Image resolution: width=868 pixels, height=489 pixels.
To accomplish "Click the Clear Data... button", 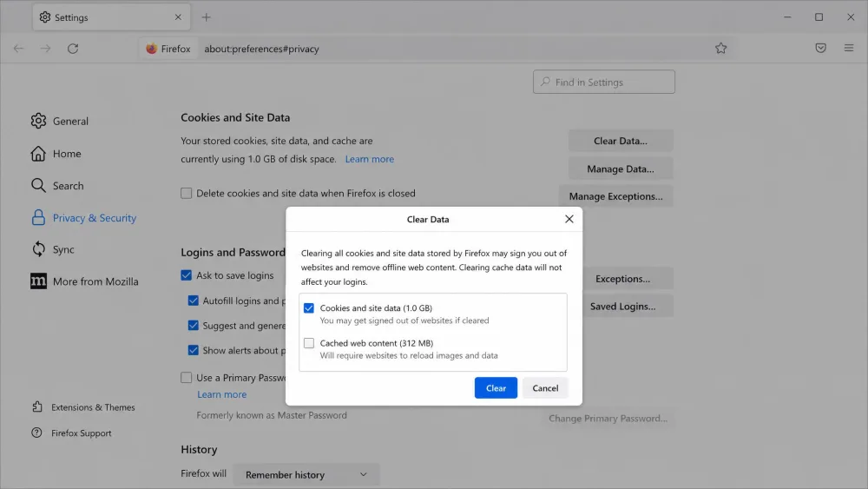I will pyautogui.click(x=621, y=141).
